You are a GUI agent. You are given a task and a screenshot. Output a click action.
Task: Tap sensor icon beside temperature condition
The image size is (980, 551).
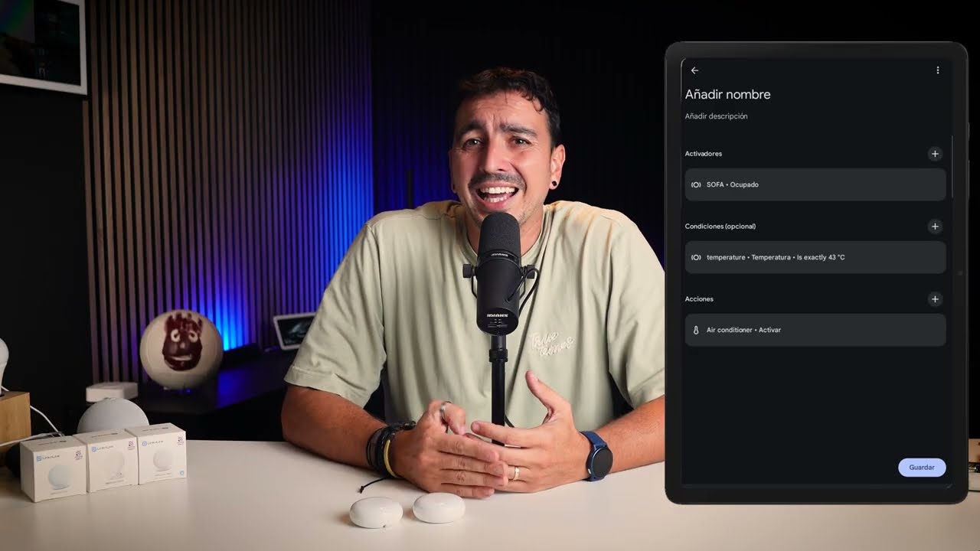(x=696, y=257)
